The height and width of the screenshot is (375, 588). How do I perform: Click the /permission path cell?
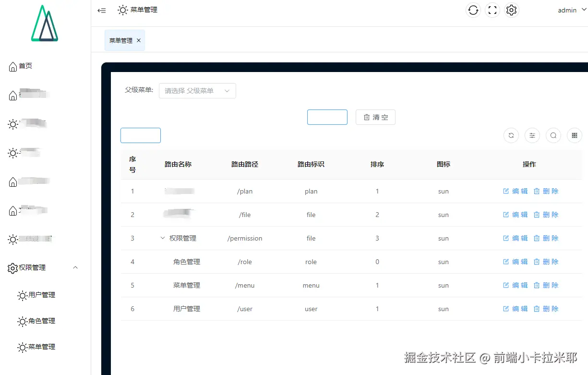(x=245, y=238)
